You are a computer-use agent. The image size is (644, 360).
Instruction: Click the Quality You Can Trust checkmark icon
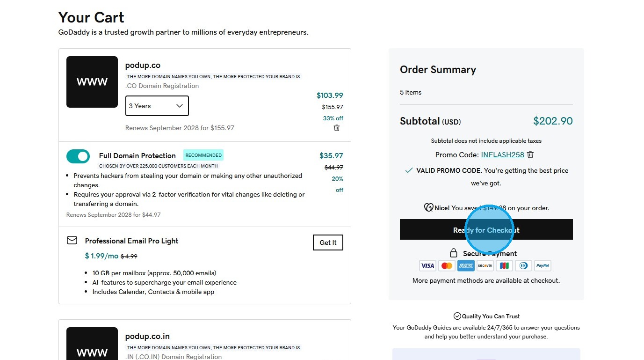457,316
